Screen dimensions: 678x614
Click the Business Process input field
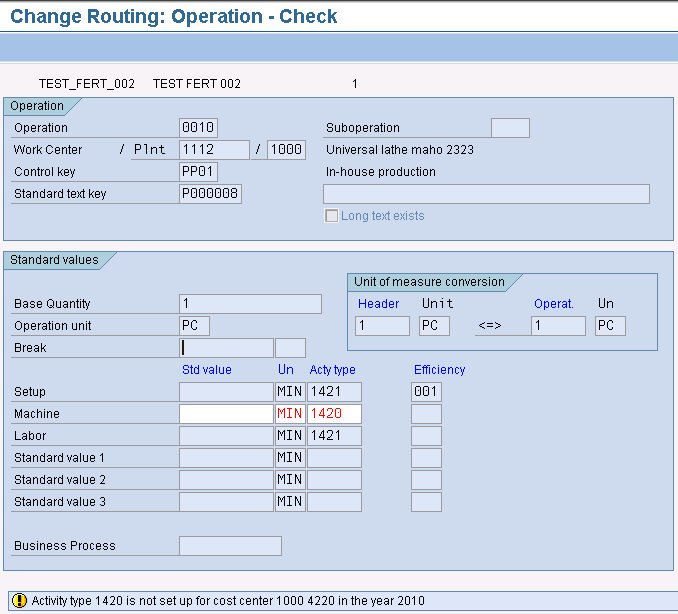[230, 546]
